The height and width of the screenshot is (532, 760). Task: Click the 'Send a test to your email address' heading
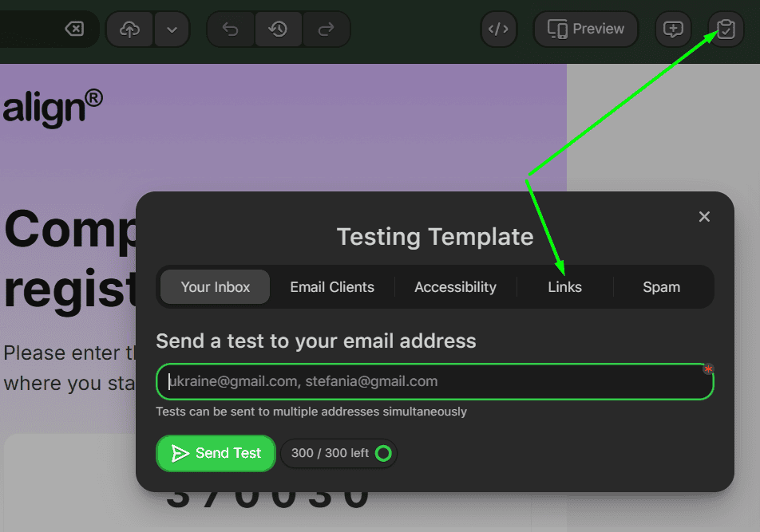point(316,341)
